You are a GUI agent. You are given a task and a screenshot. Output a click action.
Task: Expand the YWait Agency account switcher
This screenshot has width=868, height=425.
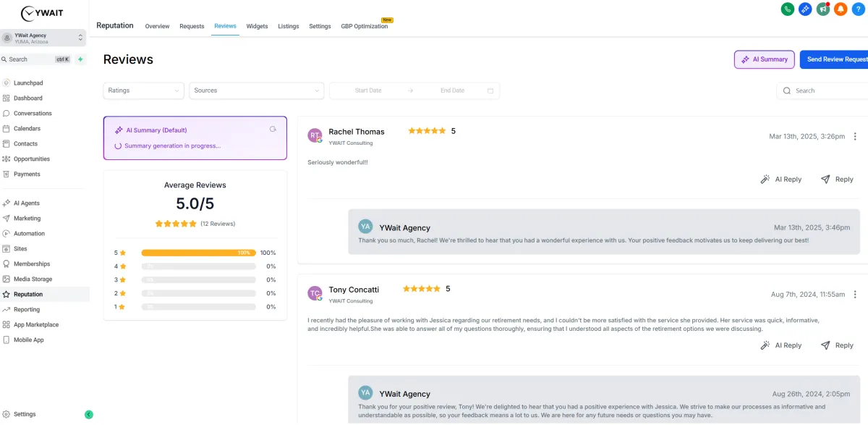click(x=43, y=38)
